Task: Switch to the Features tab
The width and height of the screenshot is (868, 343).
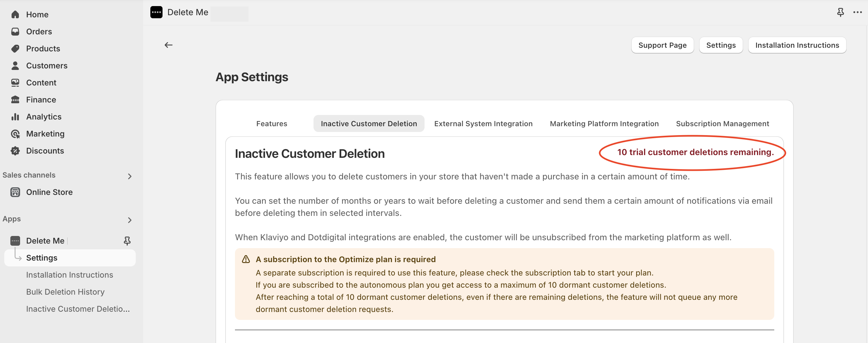Action: point(271,123)
